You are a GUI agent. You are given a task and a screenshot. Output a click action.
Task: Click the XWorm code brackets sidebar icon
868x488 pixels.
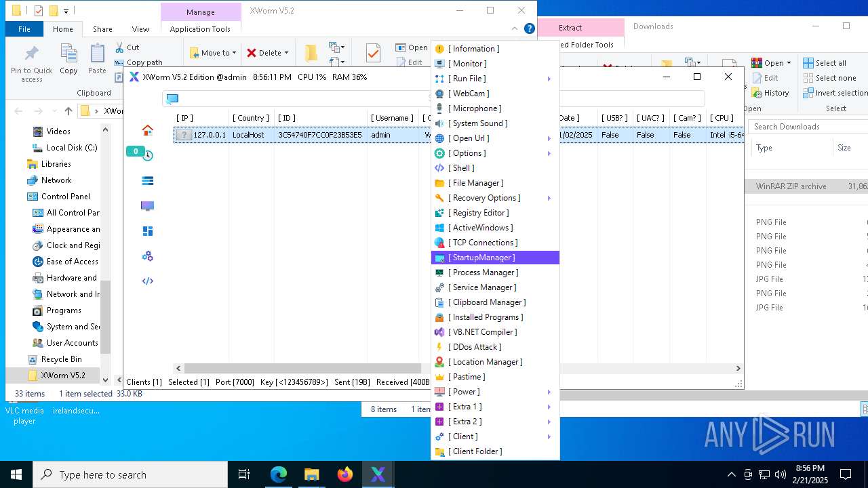(x=147, y=281)
